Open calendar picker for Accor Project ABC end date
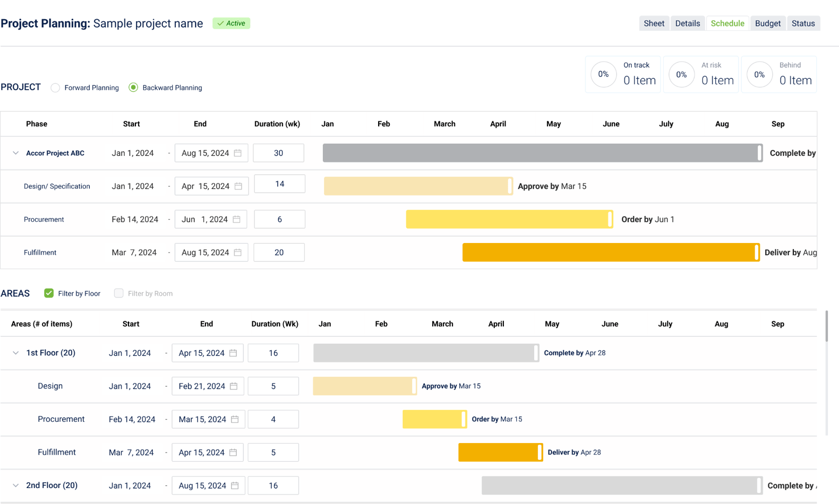Image resolution: width=839 pixels, height=504 pixels. point(238,153)
